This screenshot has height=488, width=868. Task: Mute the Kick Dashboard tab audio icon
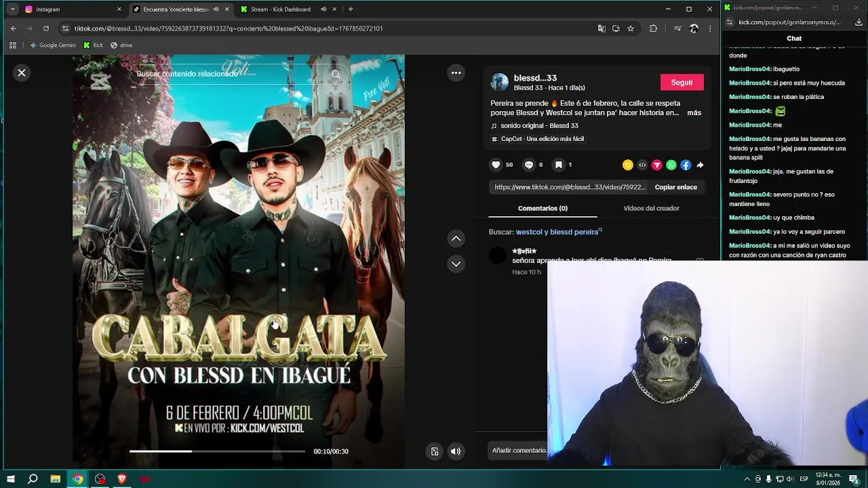tap(323, 9)
